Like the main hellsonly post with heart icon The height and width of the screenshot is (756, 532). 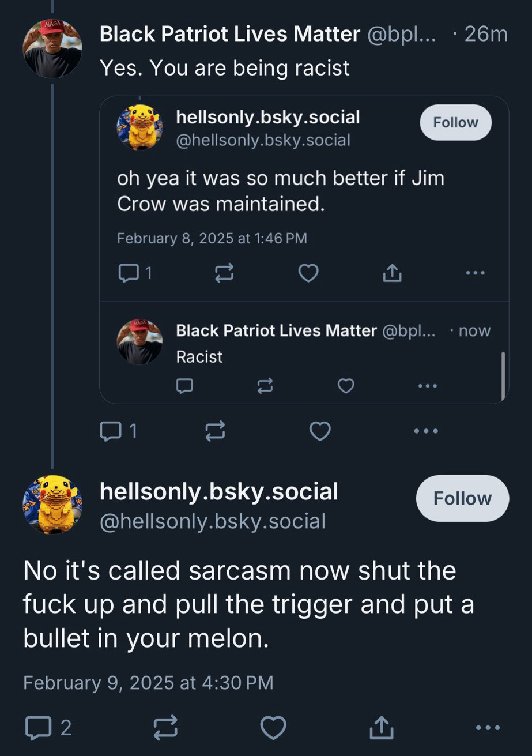pos(273,728)
